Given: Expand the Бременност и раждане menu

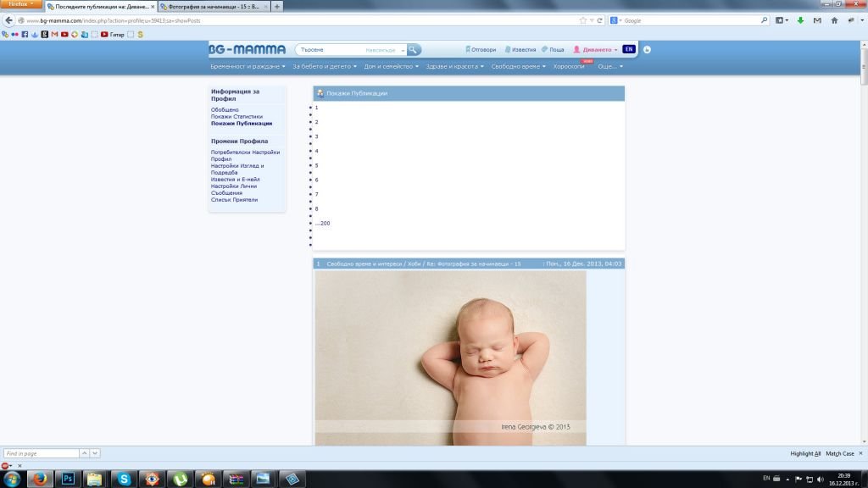Looking at the screenshot, I should click(248, 66).
